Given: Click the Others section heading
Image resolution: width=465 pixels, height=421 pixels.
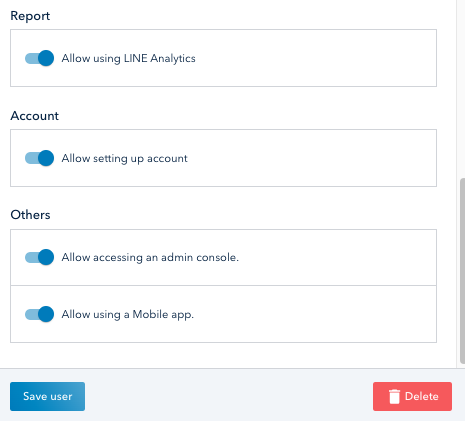Looking at the screenshot, I should tap(30, 215).
